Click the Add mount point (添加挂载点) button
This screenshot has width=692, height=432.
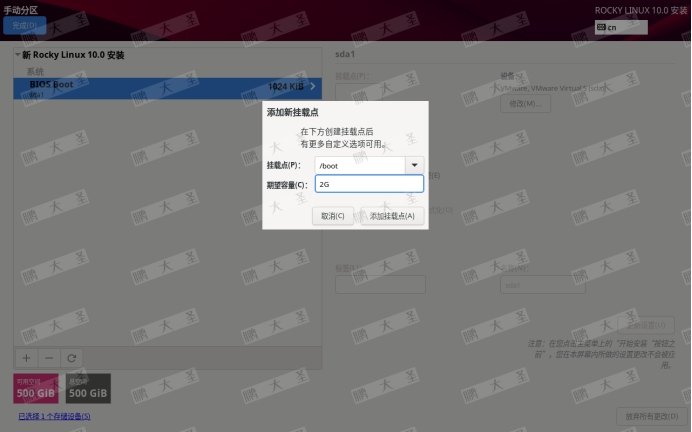tap(391, 215)
